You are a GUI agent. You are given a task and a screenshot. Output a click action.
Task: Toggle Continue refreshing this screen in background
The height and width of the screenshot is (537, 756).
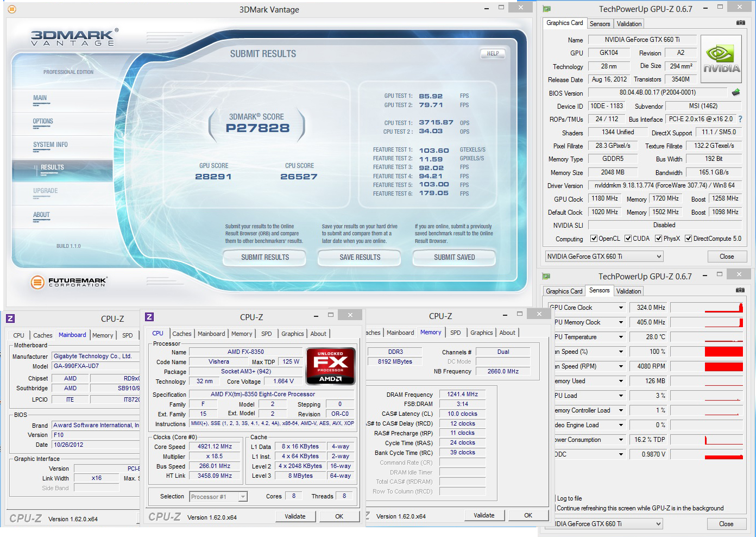tap(639, 508)
